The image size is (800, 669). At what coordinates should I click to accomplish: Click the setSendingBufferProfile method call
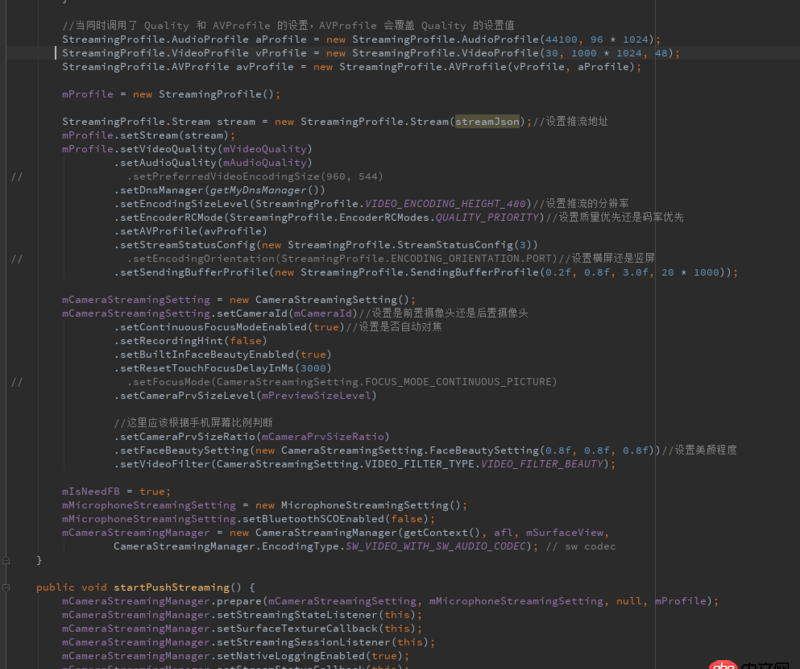click(x=194, y=272)
